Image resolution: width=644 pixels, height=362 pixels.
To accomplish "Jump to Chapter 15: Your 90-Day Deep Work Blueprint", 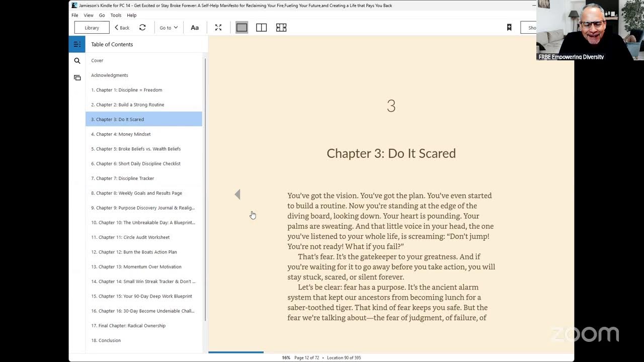I will (x=143, y=296).
